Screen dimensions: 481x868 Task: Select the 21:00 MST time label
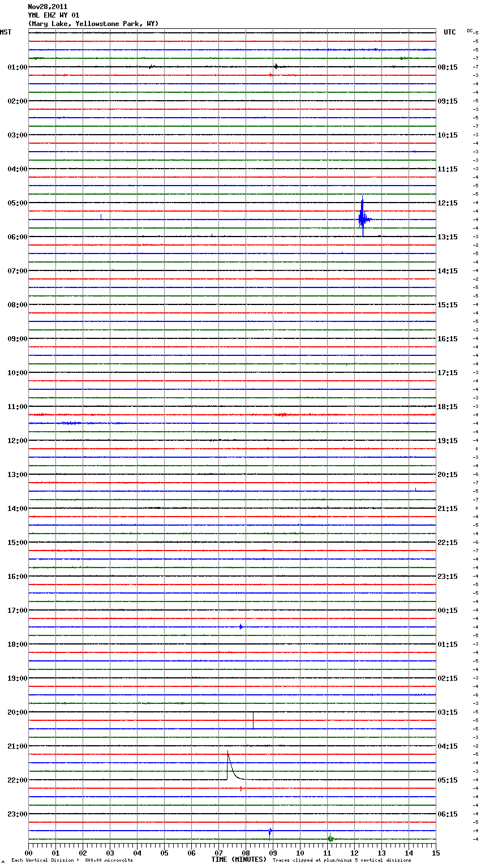[x=18, y=746]
